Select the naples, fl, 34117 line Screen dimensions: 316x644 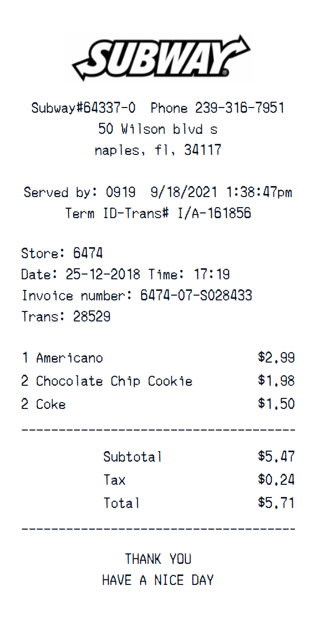click(158, 150)
